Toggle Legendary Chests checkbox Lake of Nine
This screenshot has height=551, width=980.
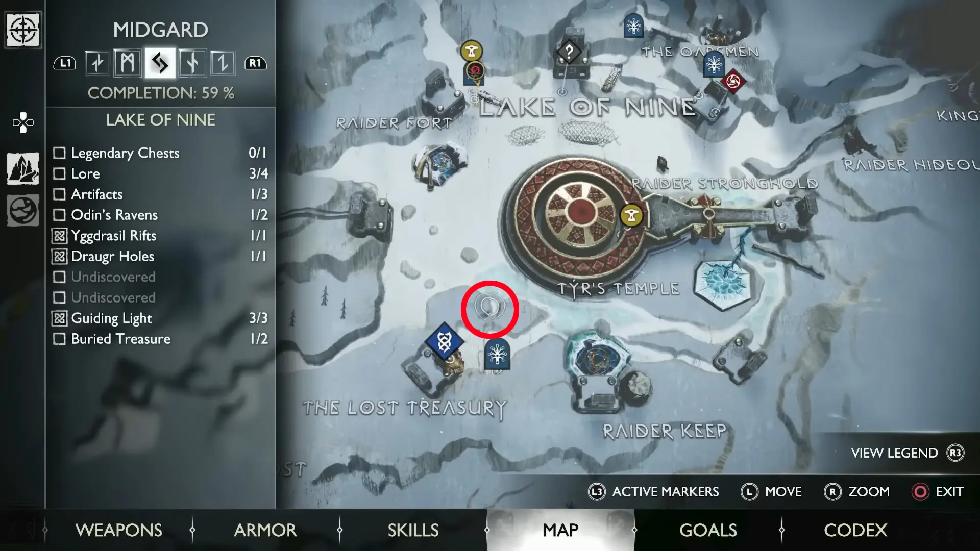pos(59,153)
